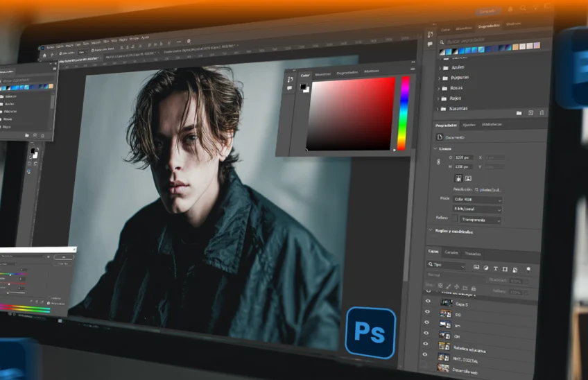Image resolution: width=588 pixels, height=380 pixels.
Task: Click lock all padlock icon in Capas
Action: [x=474, y=288]
